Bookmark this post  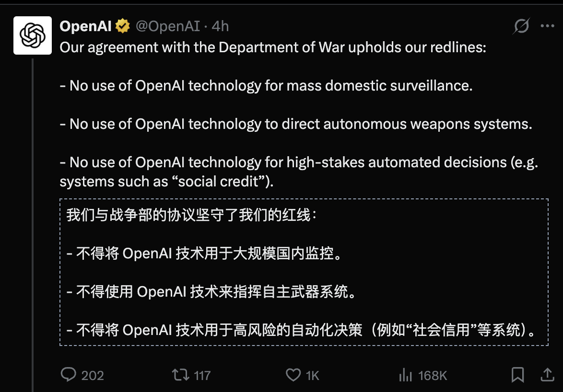coord(518,375)
